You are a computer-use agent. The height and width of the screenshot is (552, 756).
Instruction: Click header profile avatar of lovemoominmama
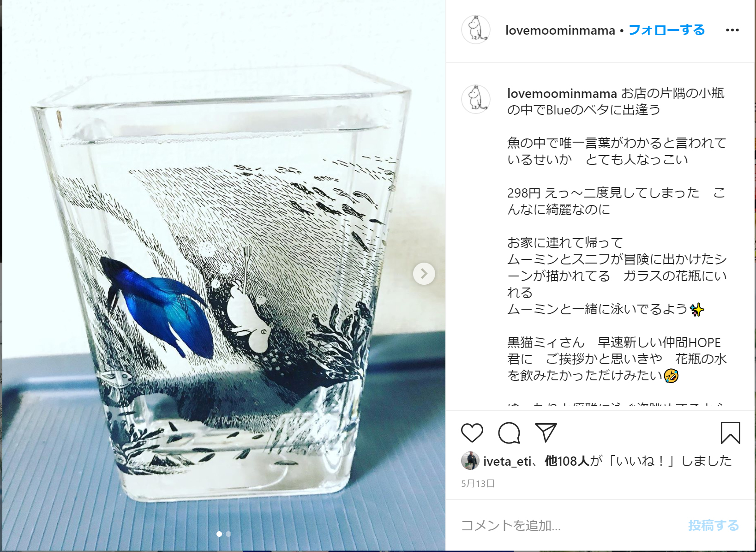point(476,30)
